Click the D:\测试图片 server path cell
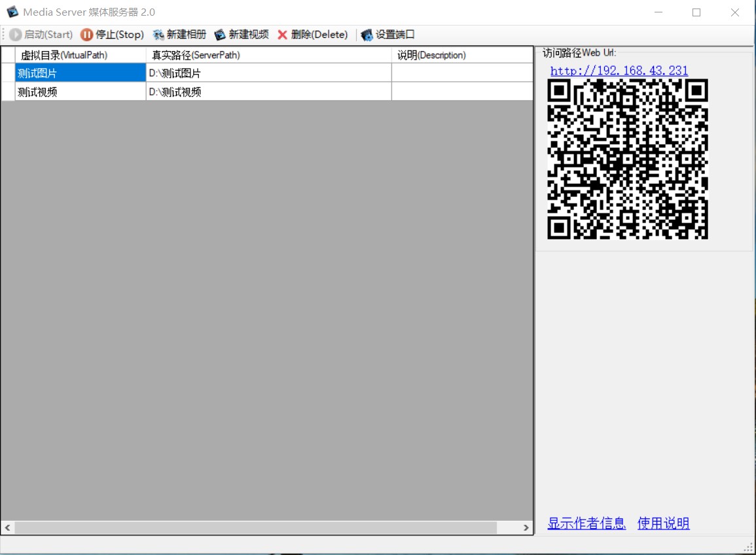This screenshot has height=555, width=756. tap(268, 73)
